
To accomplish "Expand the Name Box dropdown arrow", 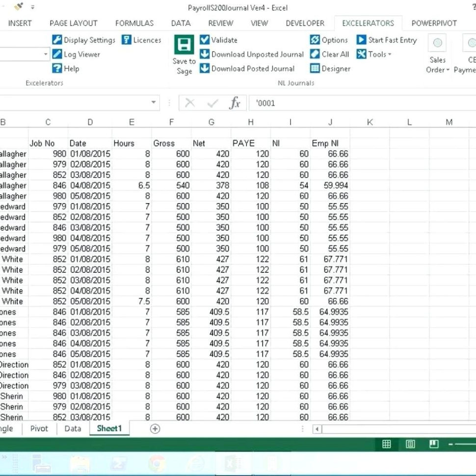I will click(154, 102).
